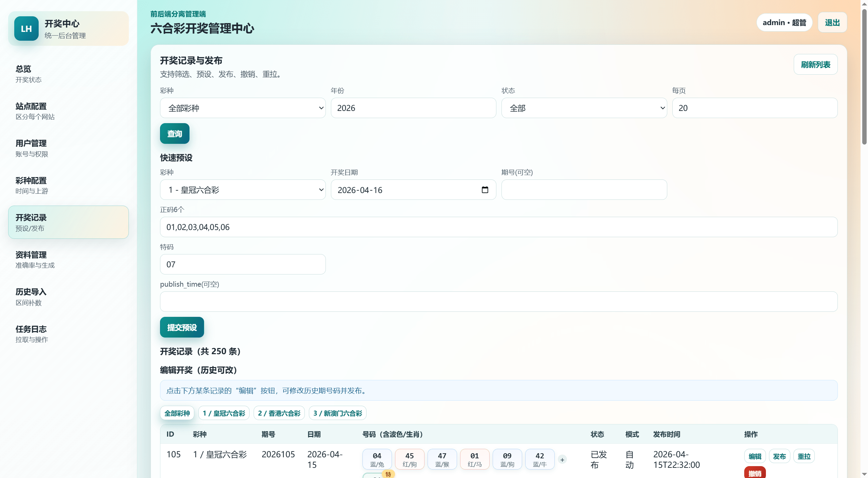
Task: Click the plus icon in row 105
Action: [x=562, y=460]
